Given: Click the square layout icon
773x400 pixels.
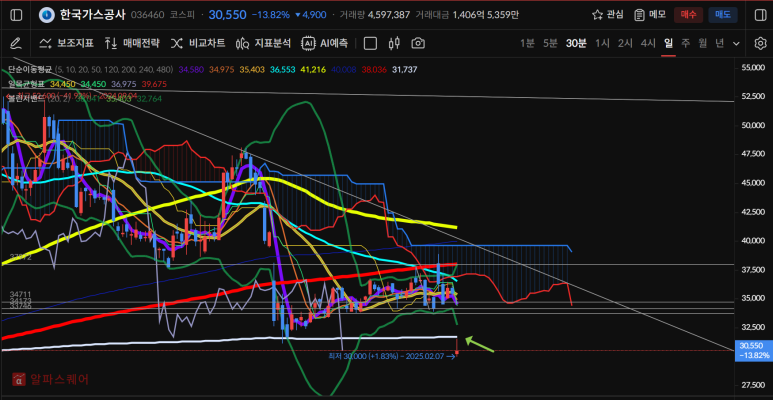Looking at the screenshot, I should (370, 43).
